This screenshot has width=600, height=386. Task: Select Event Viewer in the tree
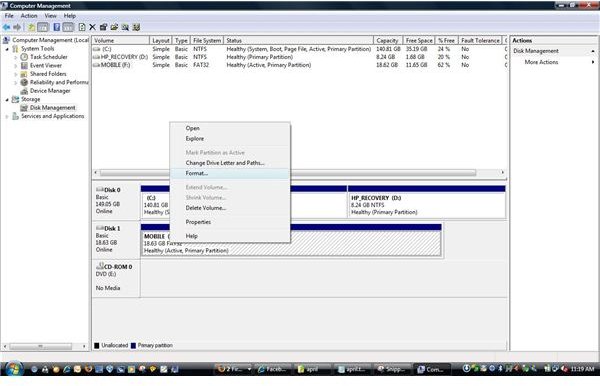click(x=46, y=66)
